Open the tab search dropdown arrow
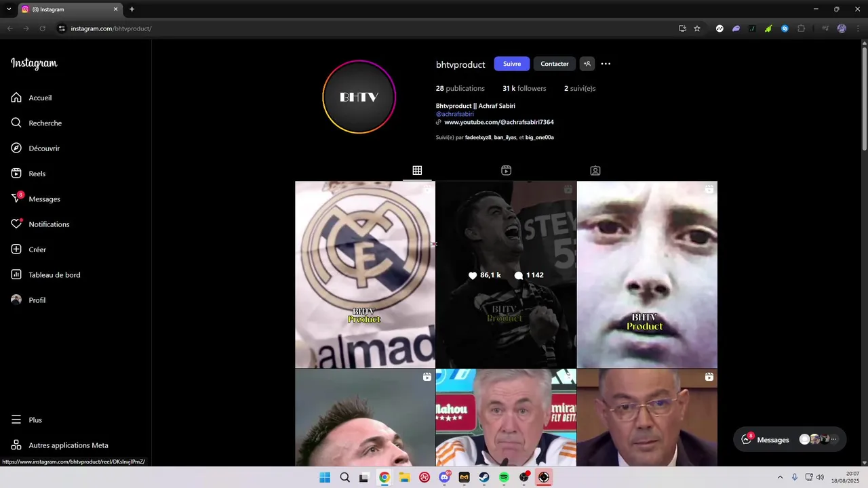Viewport: 868px width, 488px height. 8,9
